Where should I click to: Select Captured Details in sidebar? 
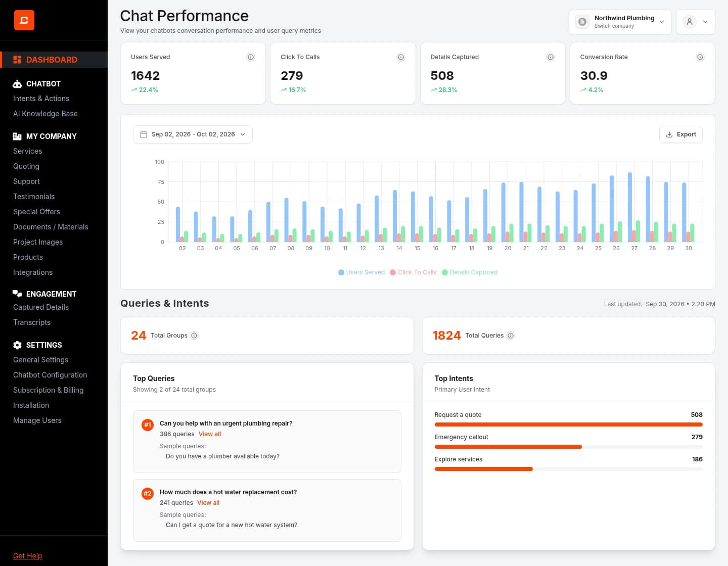(41, 307)
